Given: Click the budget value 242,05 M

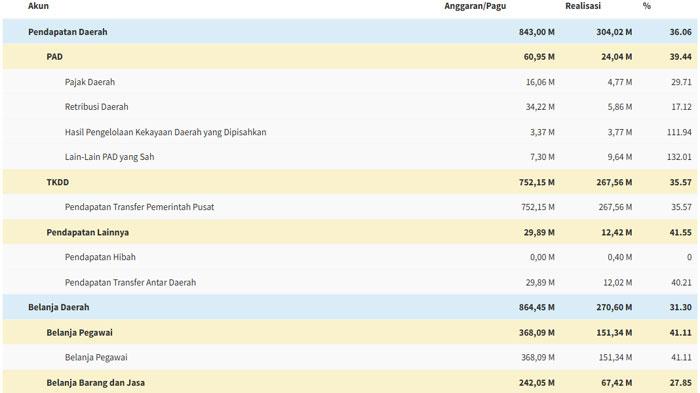Looking at the screenshot, I should (x=537, y=383).
